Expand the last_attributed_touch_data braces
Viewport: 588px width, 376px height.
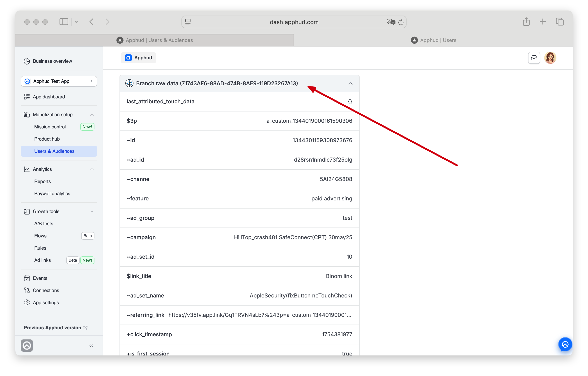pos(350,102)
